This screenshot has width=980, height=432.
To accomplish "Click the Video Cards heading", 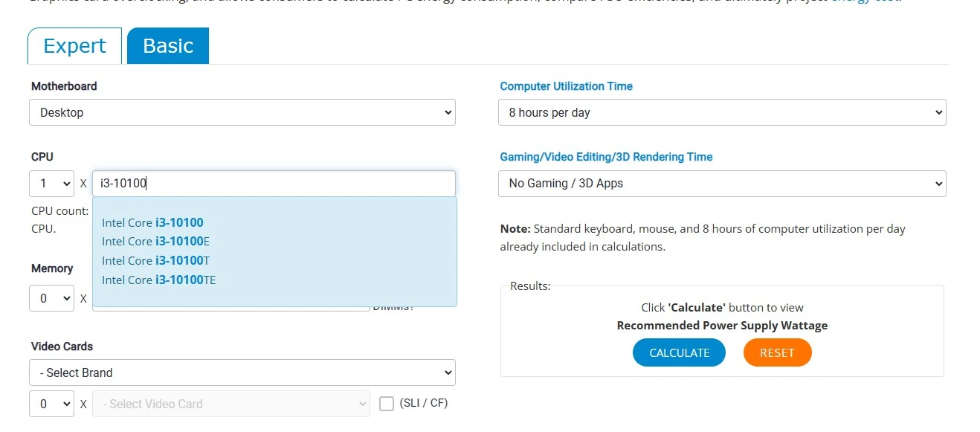I will [62, 346].
